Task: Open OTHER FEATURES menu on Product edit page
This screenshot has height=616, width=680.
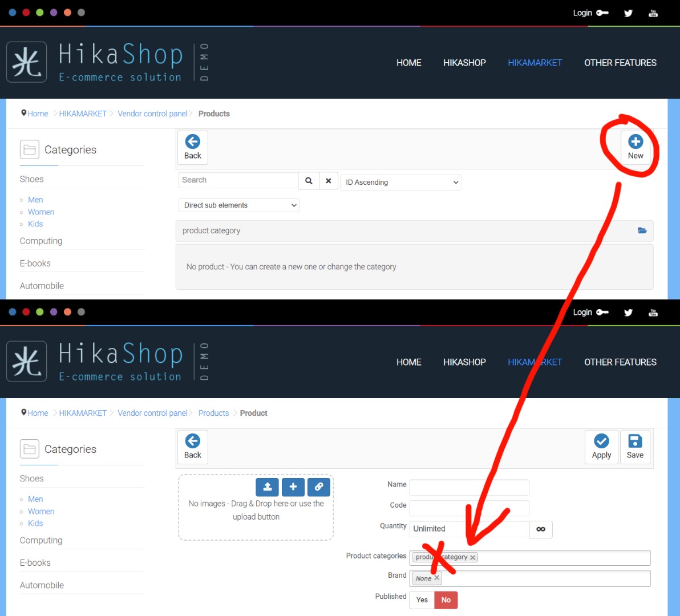Action: 620,362
